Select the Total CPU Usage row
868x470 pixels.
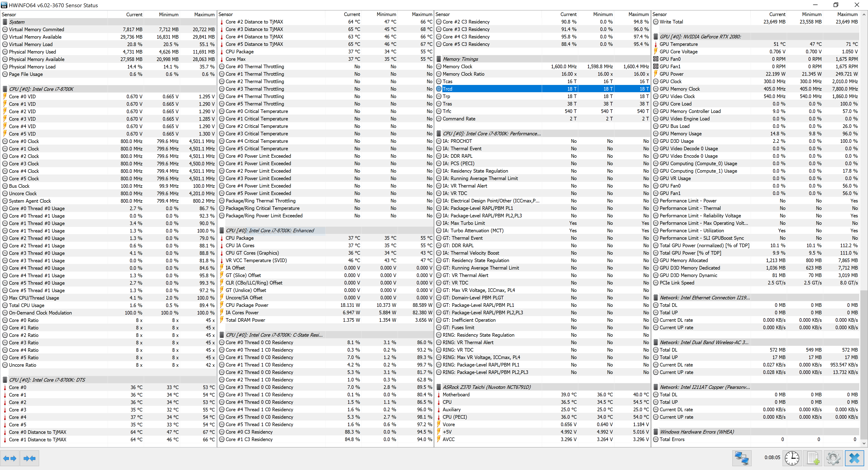pyautogui.click(x=27, y=305)
